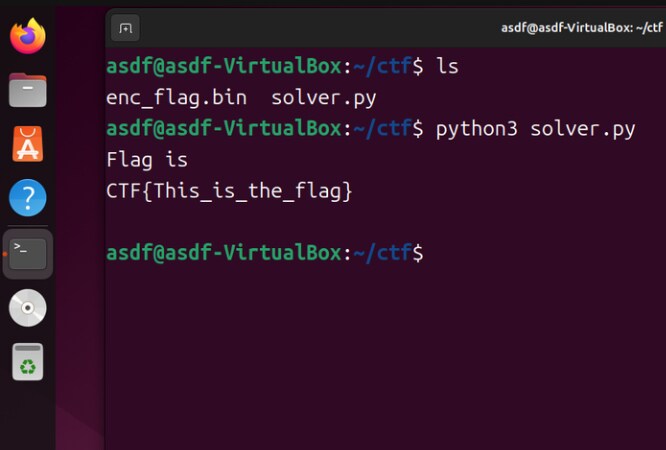Click the orange running-indicator dot beside Terminal
This screenshot has width=666, height=450.
[5, 254]
